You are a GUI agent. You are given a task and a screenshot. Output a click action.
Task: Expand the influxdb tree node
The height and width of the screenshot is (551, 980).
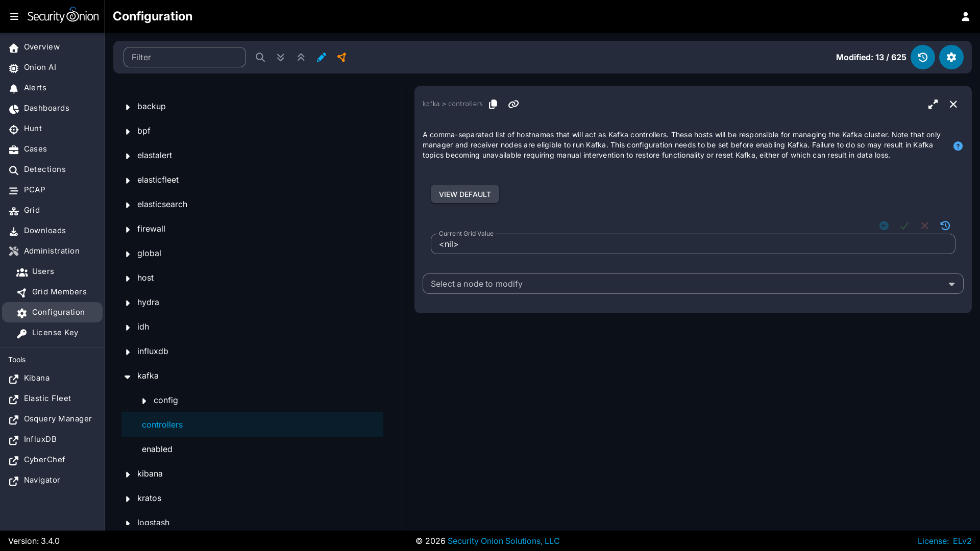128,352
